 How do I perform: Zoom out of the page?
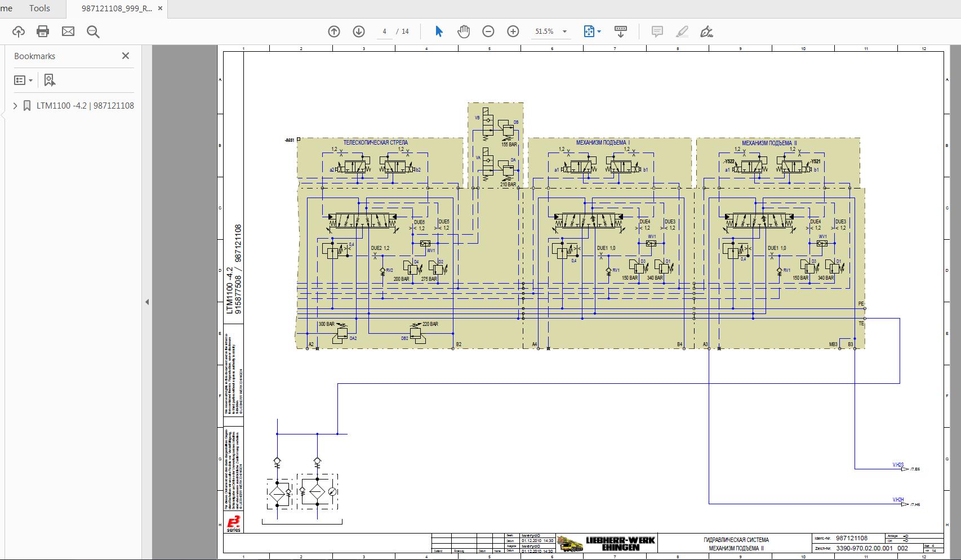point(488,32)
